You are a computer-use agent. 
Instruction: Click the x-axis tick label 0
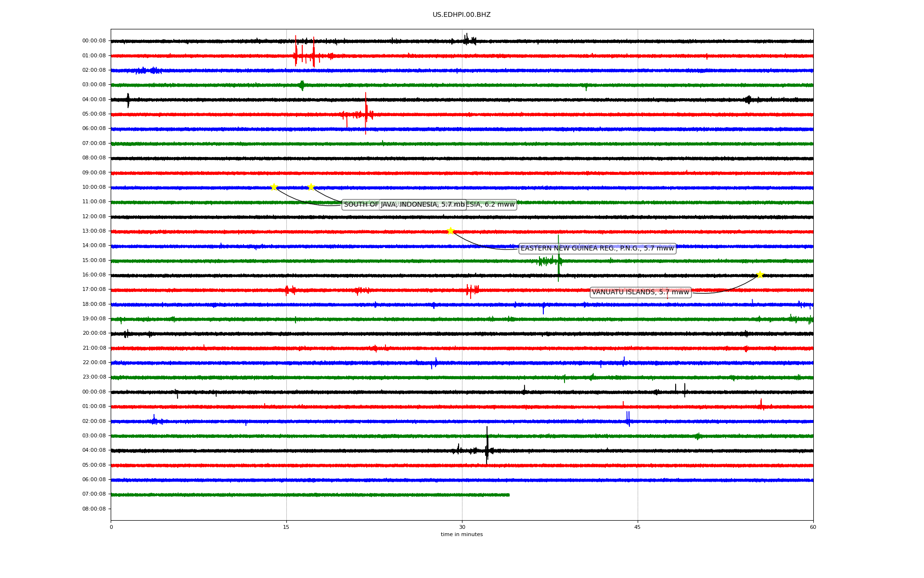111,527
